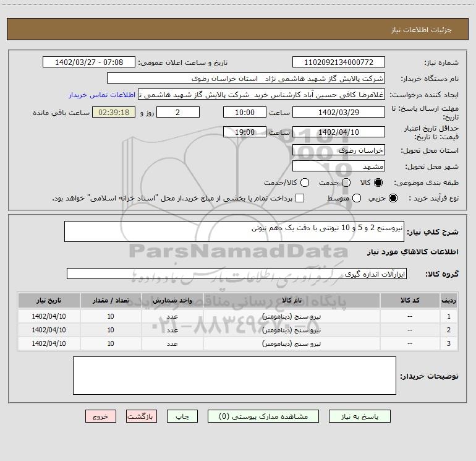Select the خدمت radio option
The width and height of the screenshot is (476, 461).
tap(346, 183)
